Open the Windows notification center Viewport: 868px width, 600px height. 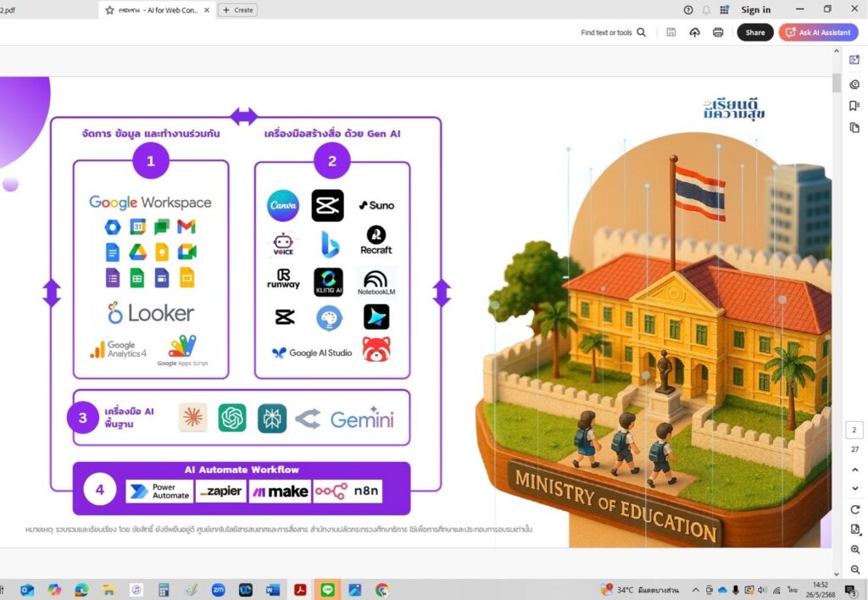click(851, 590)
